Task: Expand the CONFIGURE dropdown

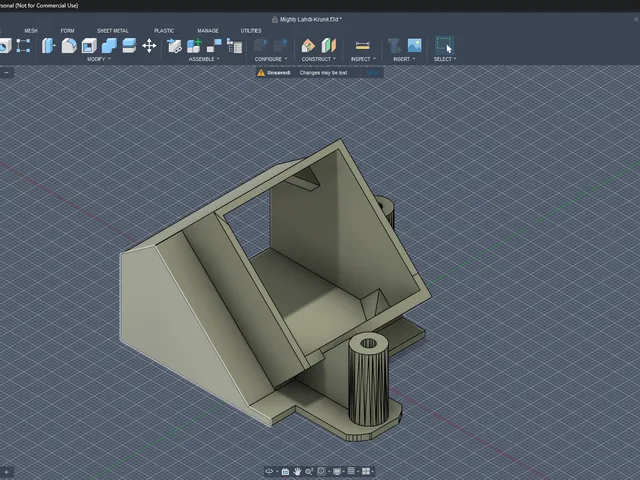Action: point(271,59)
